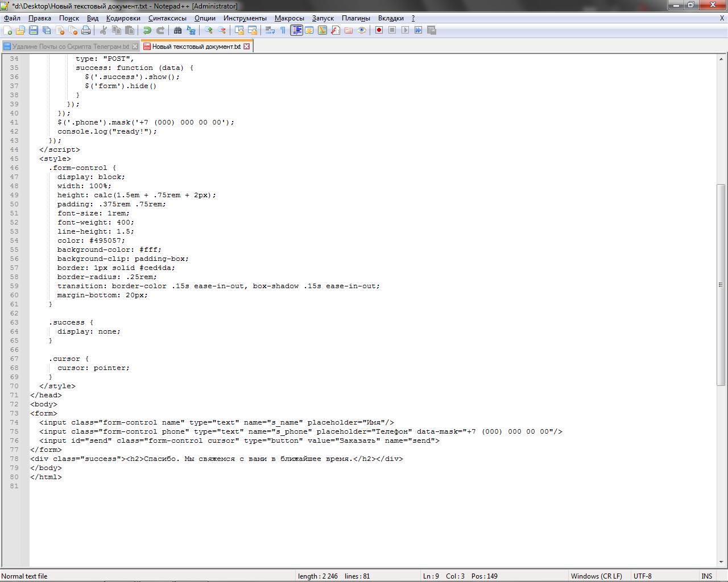The image size is (728, 582).
Task: Place cursor on the </html> line
Action: click(x=46, y=477)
